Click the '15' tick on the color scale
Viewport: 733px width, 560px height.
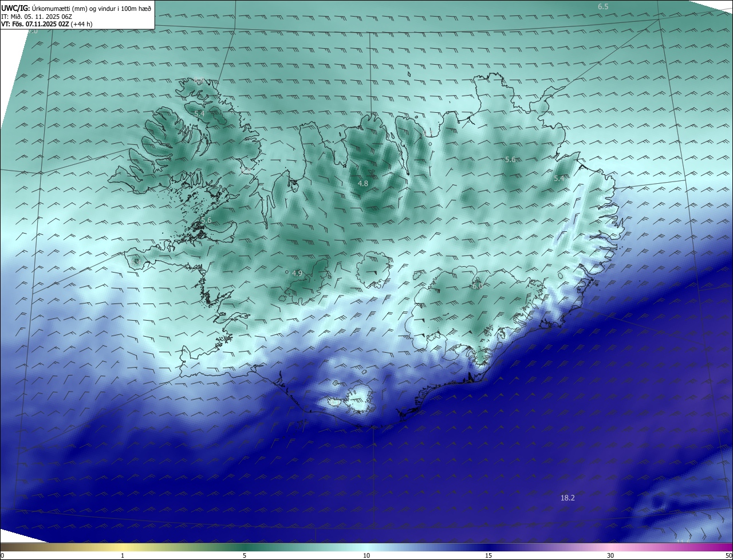[x=488, y=555]
